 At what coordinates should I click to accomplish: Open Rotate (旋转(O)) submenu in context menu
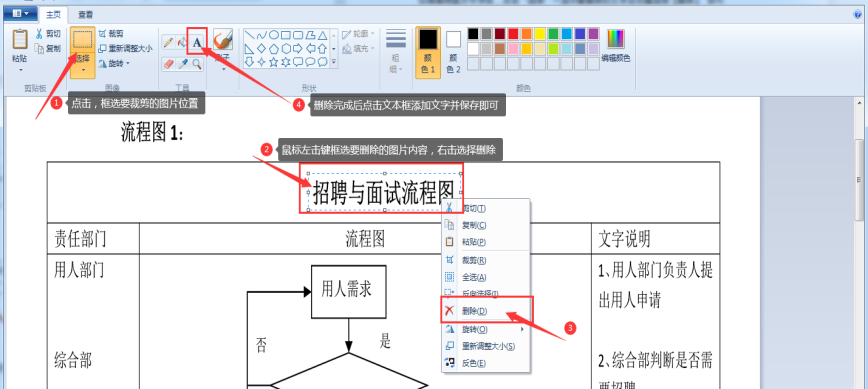pos(485,329)
